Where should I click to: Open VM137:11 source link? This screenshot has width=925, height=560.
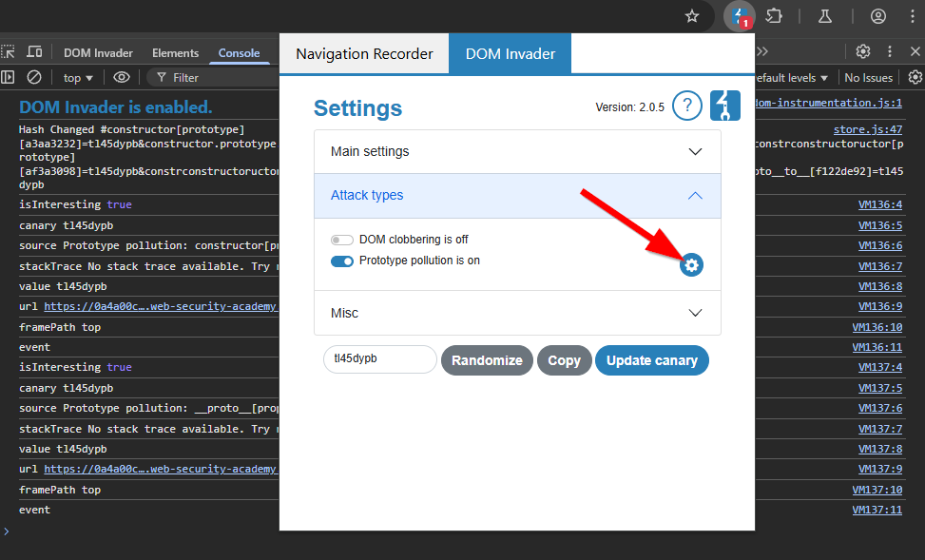coord(877,510)
